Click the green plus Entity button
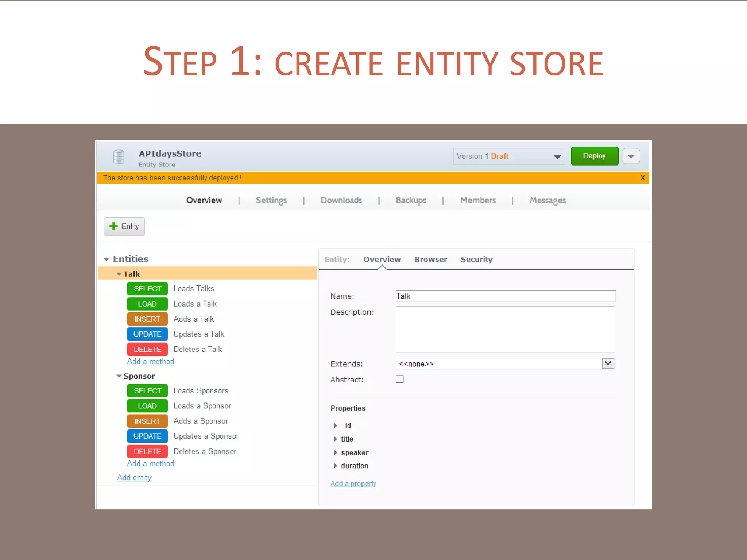 click(124, 226)
